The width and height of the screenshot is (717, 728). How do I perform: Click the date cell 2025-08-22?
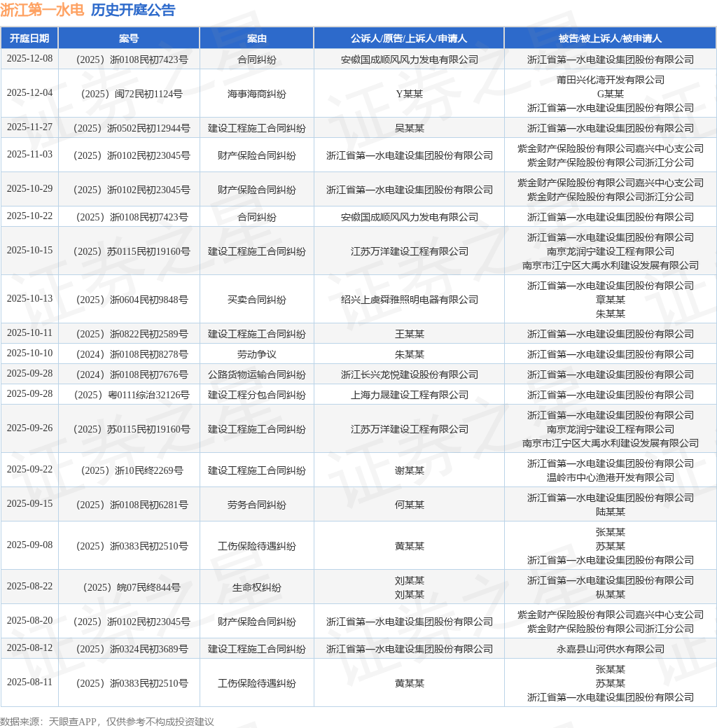(x=29, y=587)
